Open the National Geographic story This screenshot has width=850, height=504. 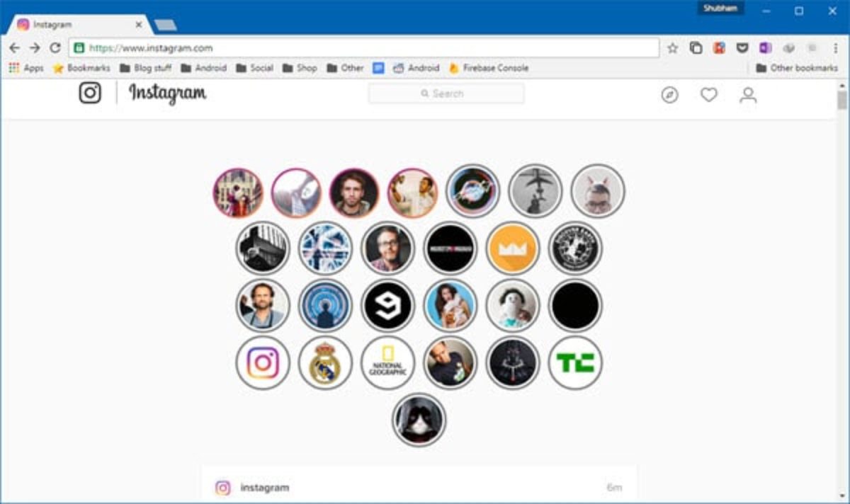387,363
